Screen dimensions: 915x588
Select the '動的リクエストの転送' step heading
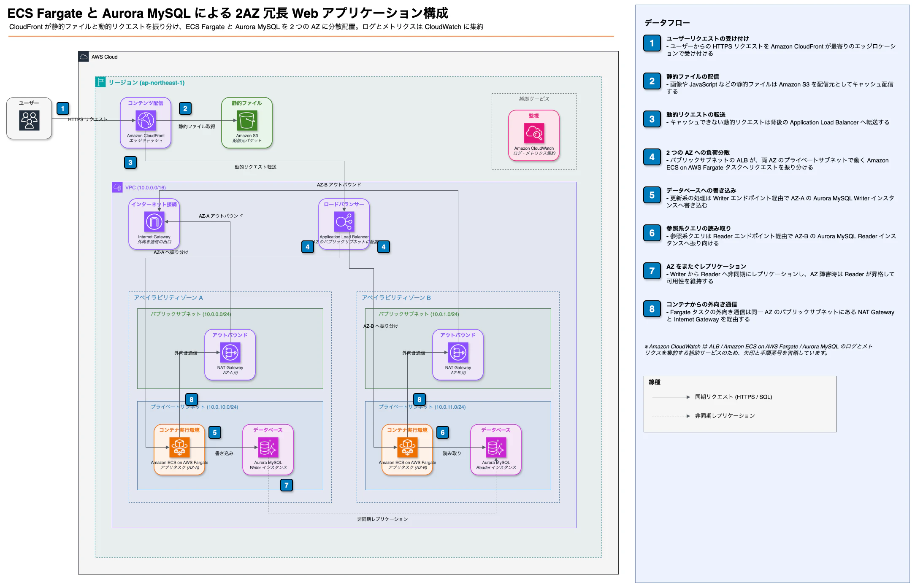(696, 114)
